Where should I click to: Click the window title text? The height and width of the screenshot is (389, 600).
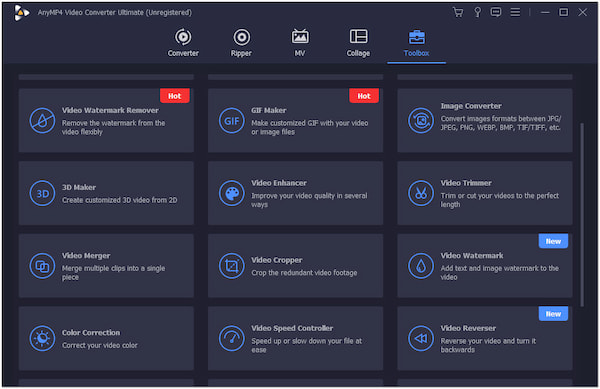pos(115,13)
